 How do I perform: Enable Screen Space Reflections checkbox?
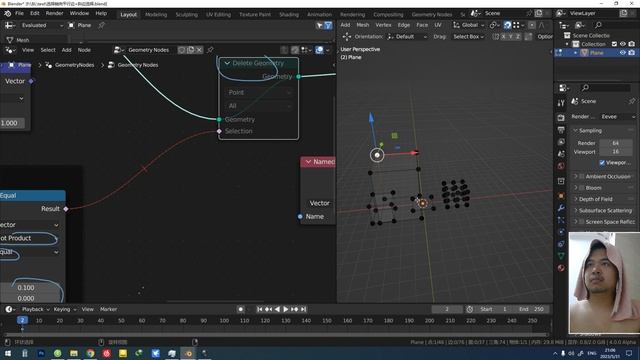(582, 222)
